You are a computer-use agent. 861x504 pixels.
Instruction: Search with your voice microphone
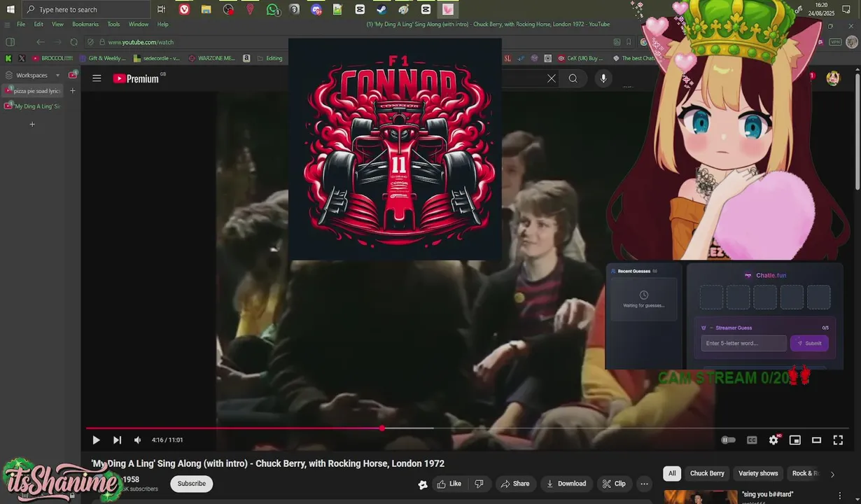(x=603, y=78)
